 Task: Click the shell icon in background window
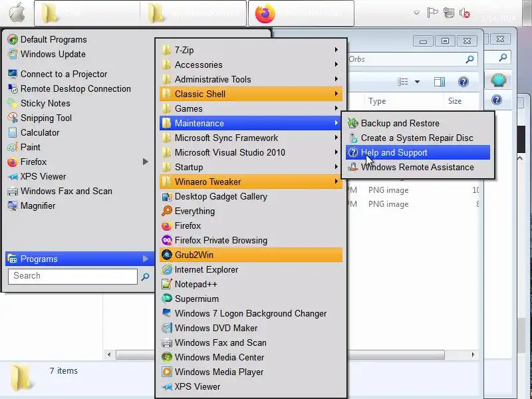coord(498,80)
